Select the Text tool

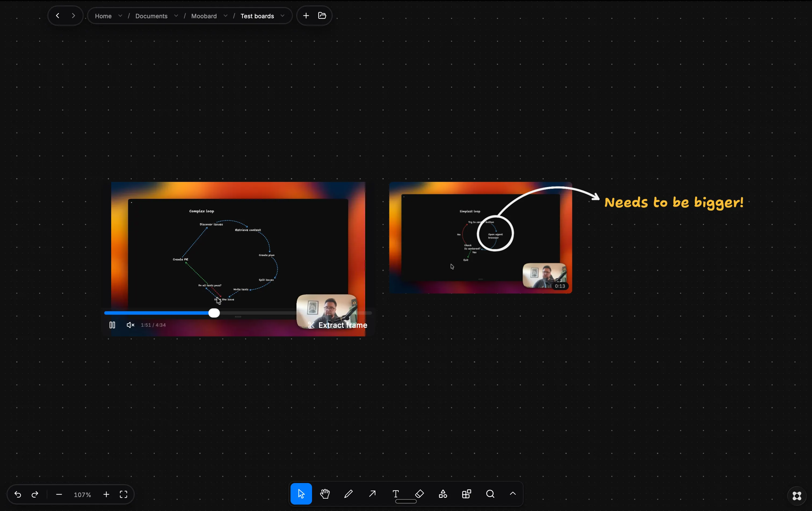click(396, 494)
